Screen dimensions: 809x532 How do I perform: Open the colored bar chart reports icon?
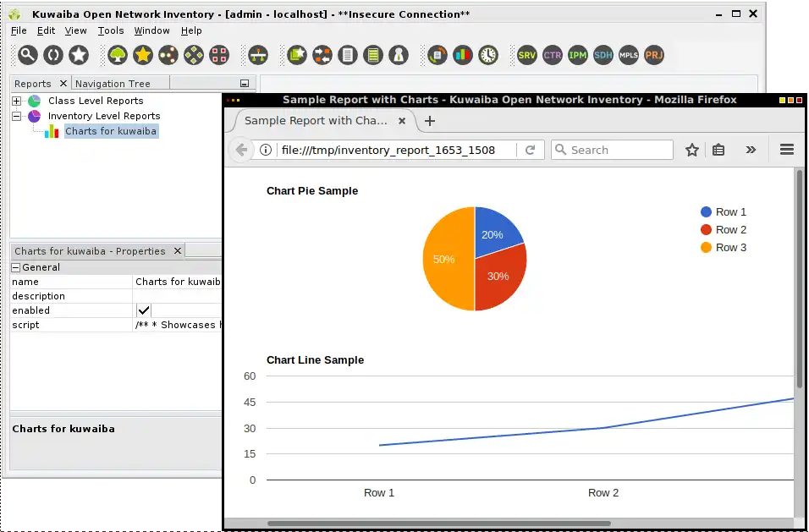coord(463,55)
